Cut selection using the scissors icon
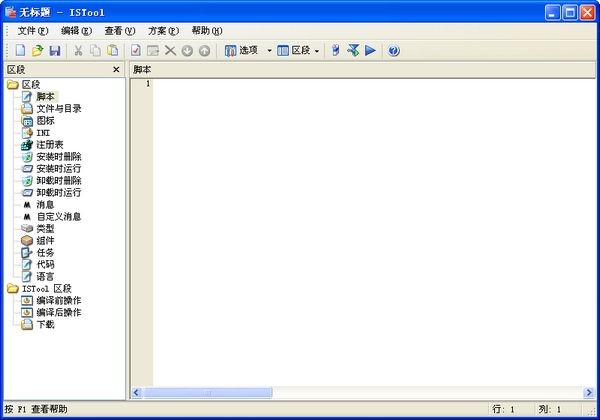Viewport: 600px width, 420px height. (x=78, y=50)
